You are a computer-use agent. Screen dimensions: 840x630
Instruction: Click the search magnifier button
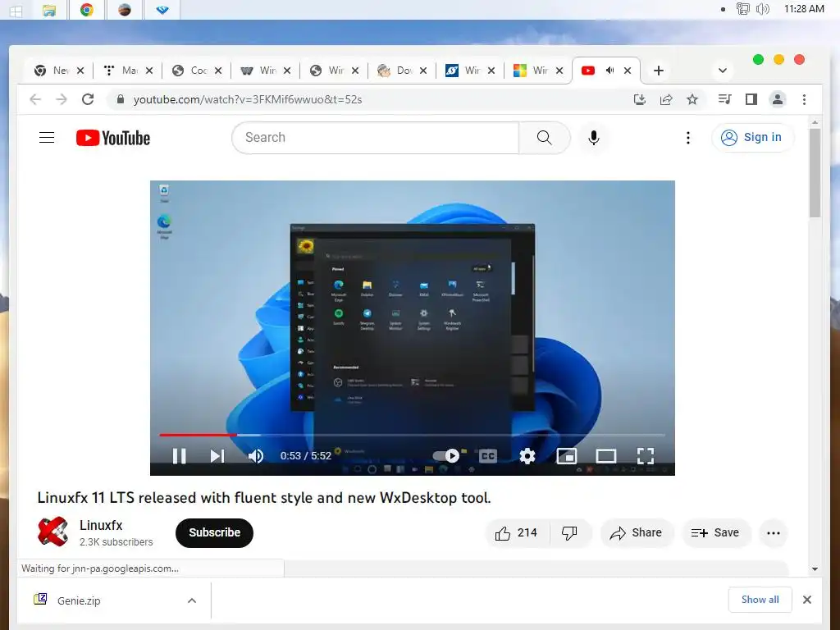(545, 138)
